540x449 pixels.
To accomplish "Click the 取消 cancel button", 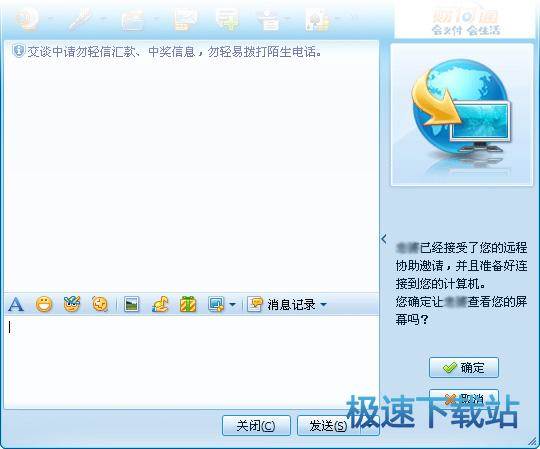I will pos(464,399).
